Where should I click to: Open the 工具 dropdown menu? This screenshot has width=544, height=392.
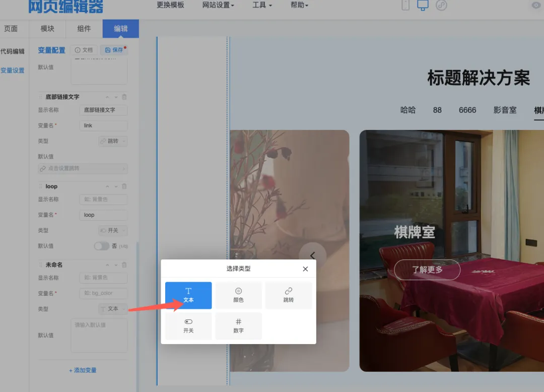click(x=262, y=5)
